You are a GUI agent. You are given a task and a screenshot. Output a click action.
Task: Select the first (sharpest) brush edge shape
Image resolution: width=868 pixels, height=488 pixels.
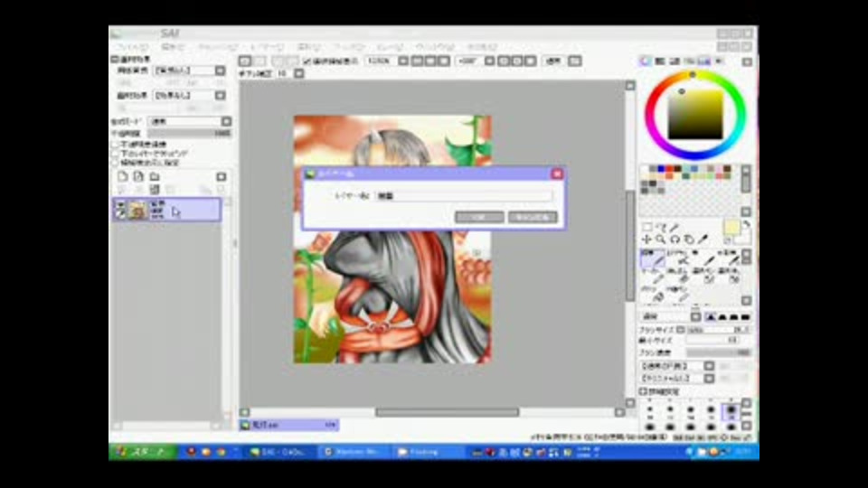tap(711, 317)
